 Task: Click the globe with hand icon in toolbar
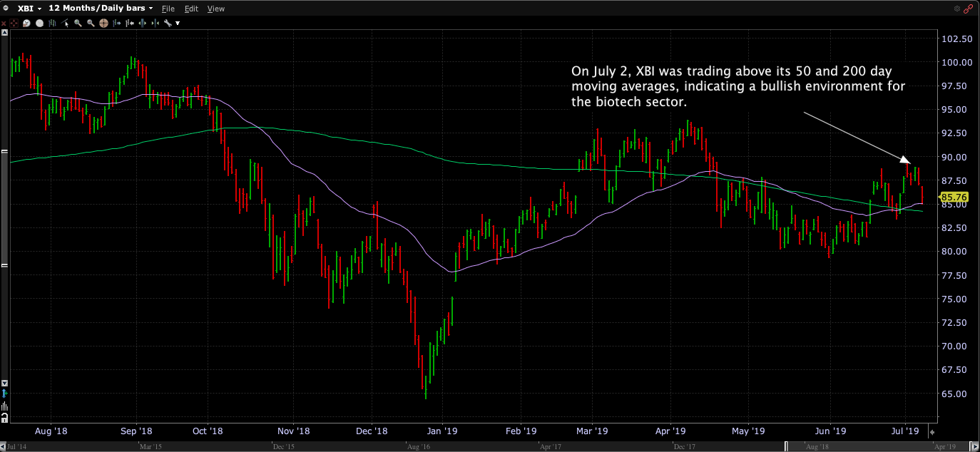pos(26,23)
